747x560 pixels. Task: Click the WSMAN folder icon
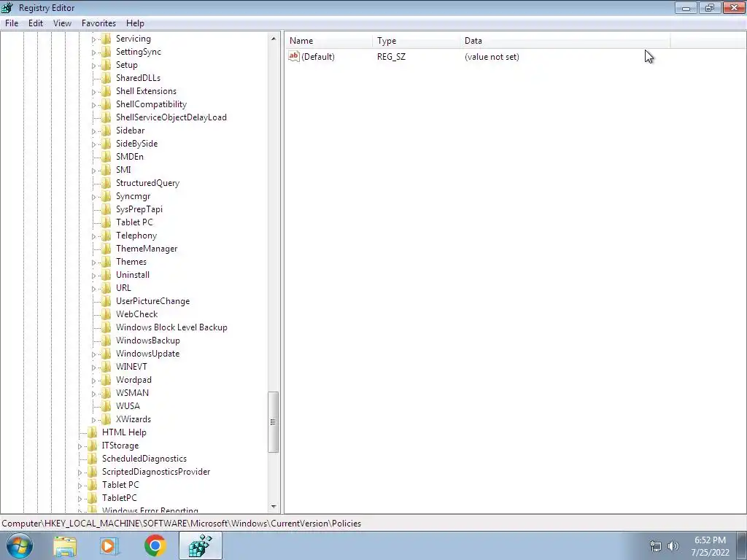click(x=107, y=393)
